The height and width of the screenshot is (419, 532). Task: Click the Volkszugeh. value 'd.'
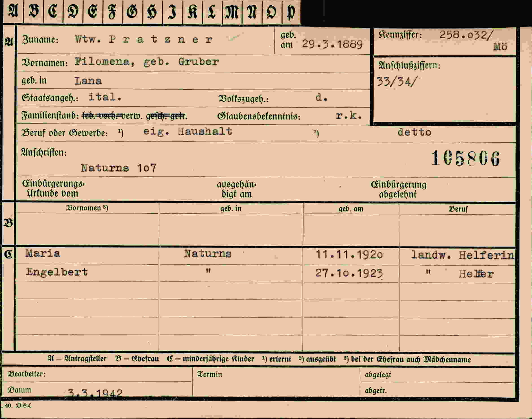(321, 98)
